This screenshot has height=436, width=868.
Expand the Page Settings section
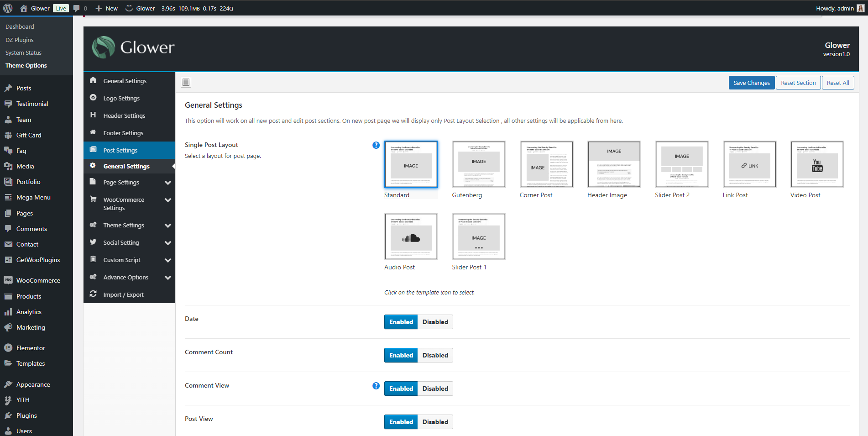(168, 183)
